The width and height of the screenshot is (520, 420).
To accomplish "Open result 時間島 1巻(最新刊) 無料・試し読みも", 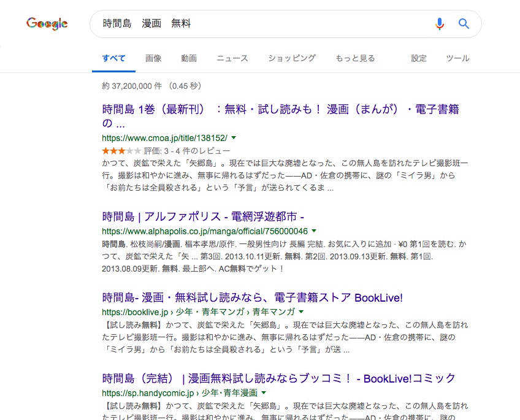I will tap(281, 116).
